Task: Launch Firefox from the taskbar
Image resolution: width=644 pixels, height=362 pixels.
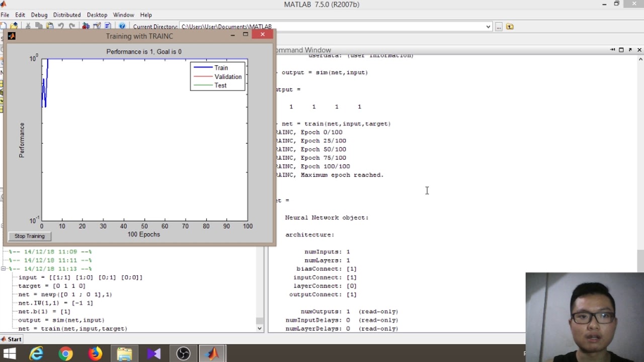Action: pyautogui.click(x=95, y=354)
